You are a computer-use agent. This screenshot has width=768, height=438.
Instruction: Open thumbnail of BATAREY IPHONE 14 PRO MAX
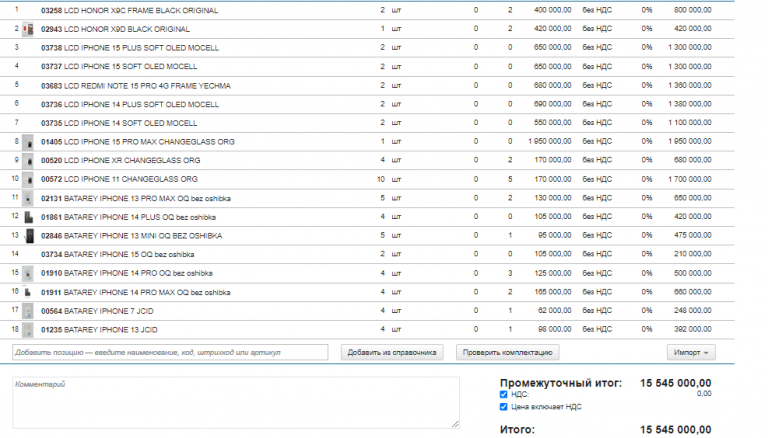point(28,292)
